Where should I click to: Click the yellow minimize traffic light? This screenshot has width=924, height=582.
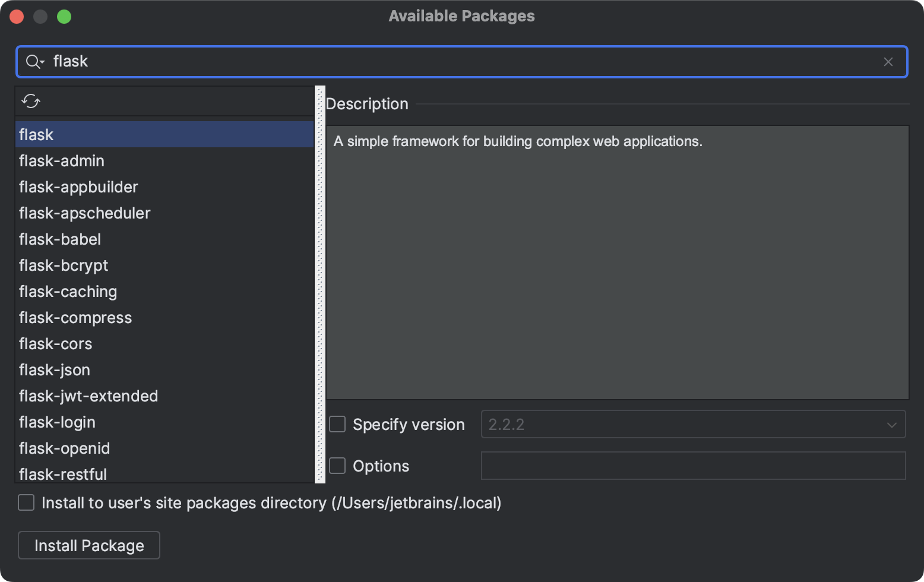click(x=41, y=16)
